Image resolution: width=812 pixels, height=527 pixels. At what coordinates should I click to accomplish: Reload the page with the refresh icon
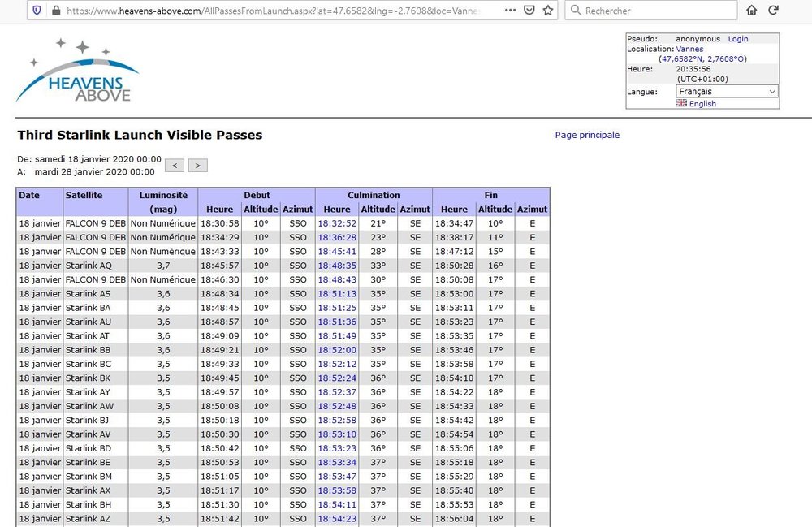click(774, 11)
